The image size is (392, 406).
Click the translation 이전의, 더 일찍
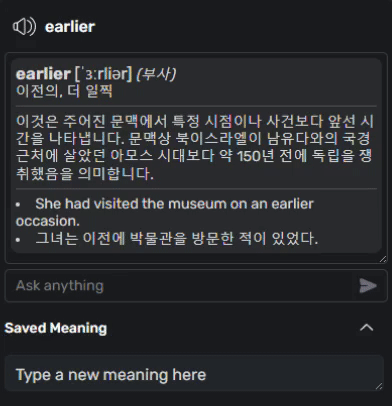(64, 91)
